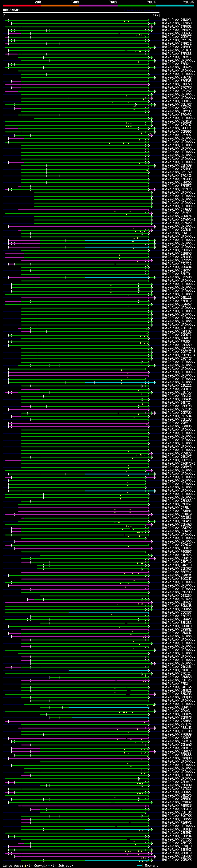Click the Large gaps legend text
This screenshot has height=868, width=197.
tap(38, 866)
